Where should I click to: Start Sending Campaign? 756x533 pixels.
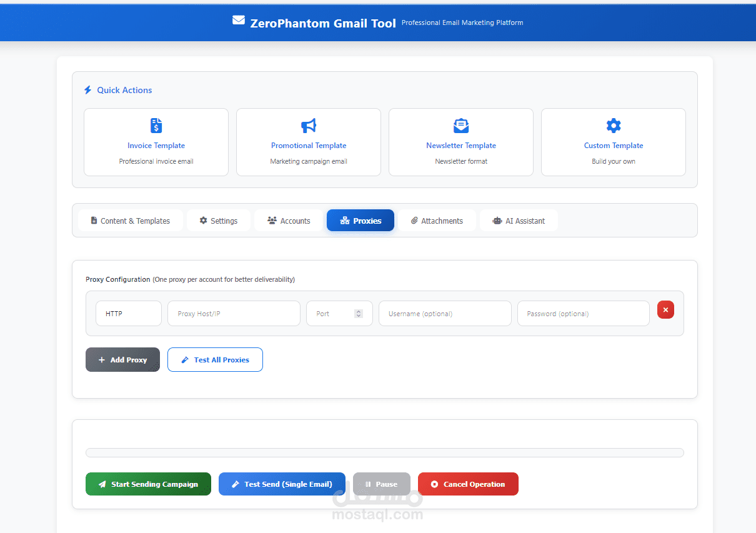tap(148, 484)
